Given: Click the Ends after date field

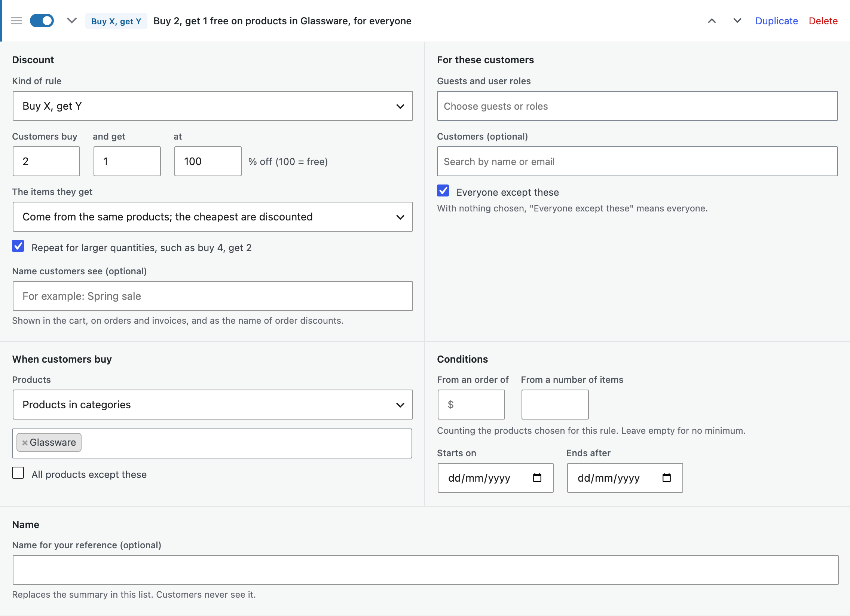Looking at the screenshot, I should (625, 478).
